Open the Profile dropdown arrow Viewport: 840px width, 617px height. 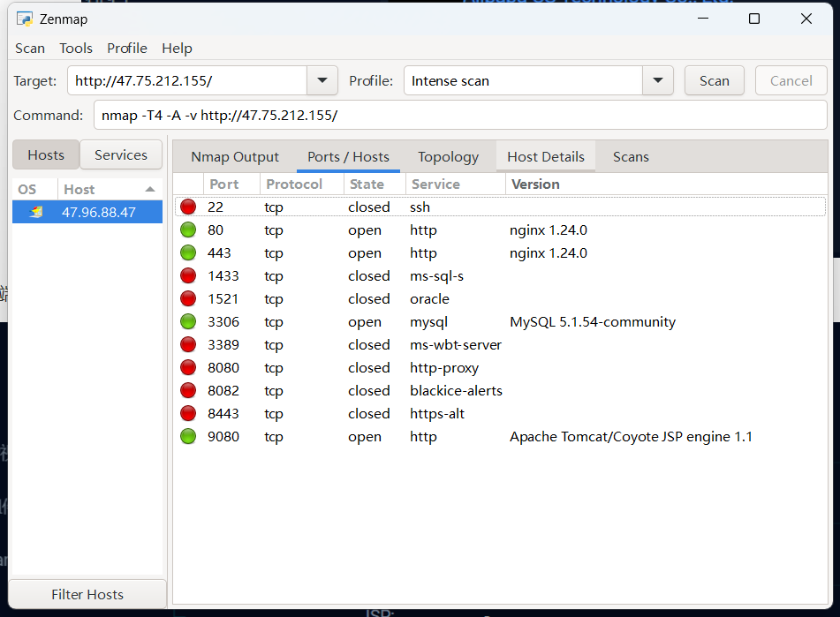tap(658, 80)
